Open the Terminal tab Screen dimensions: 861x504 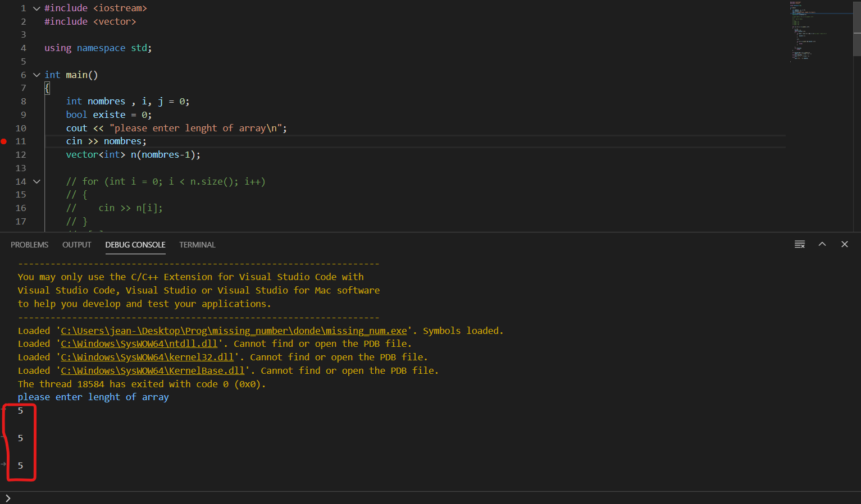click(197, 245)
